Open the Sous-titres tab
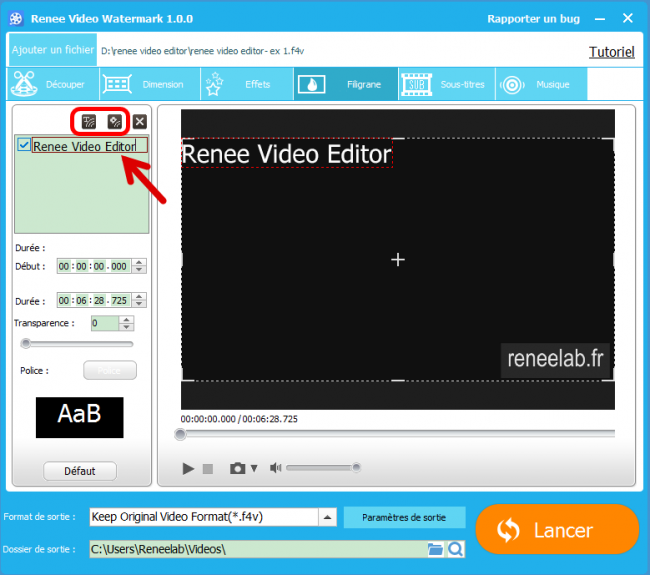This screenshot has height=575, width=650. click(447, 84)
